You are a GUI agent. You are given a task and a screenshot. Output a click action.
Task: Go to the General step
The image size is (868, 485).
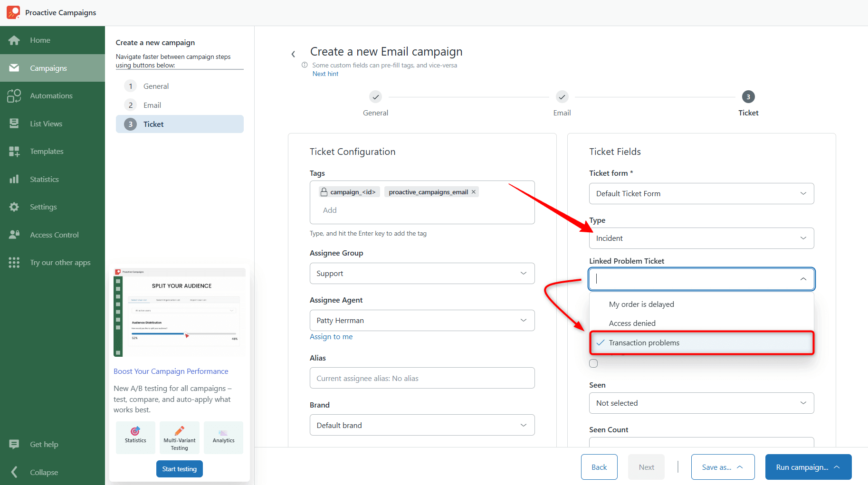click(156, 86)
